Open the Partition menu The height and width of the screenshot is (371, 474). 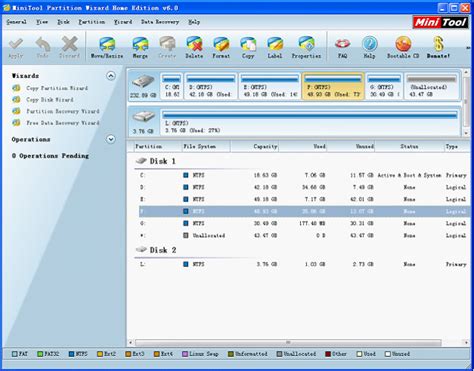92,22
